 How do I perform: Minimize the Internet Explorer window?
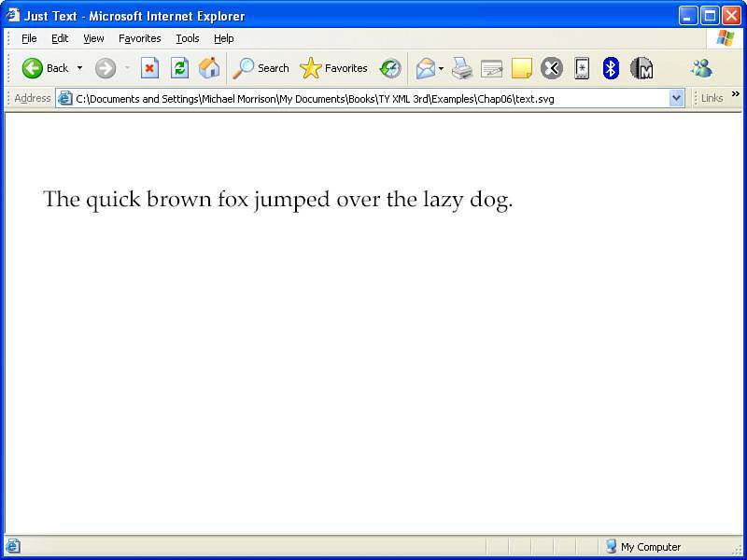click(x=687, y=16)
